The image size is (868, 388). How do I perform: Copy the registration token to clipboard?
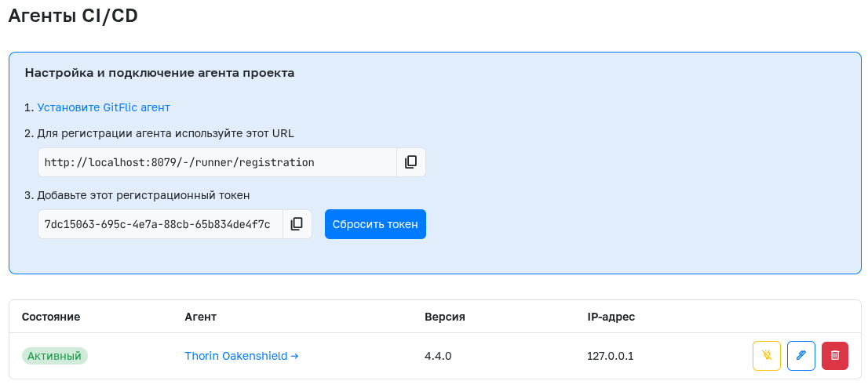297,224
